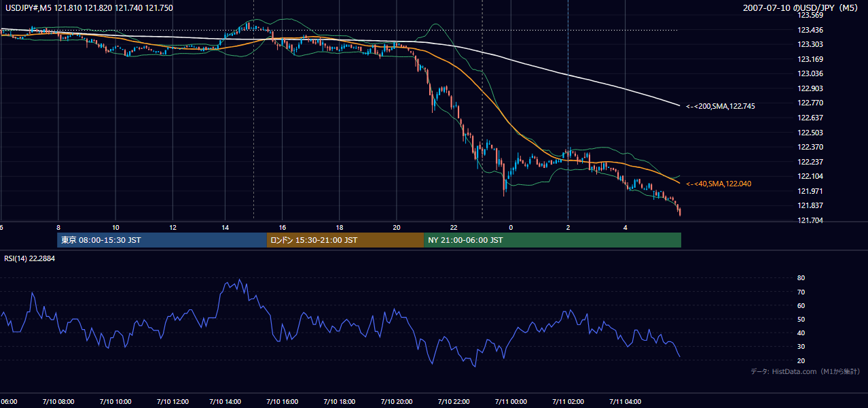Click RSI scale value 20

pyautogui.click(x=801, y=360)
